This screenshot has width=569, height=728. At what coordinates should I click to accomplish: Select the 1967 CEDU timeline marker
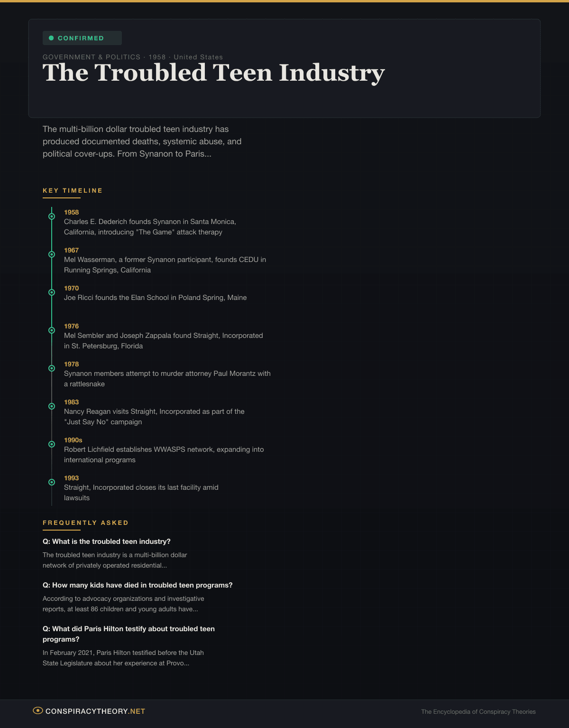pyautogui.click(x=52, y=254)
